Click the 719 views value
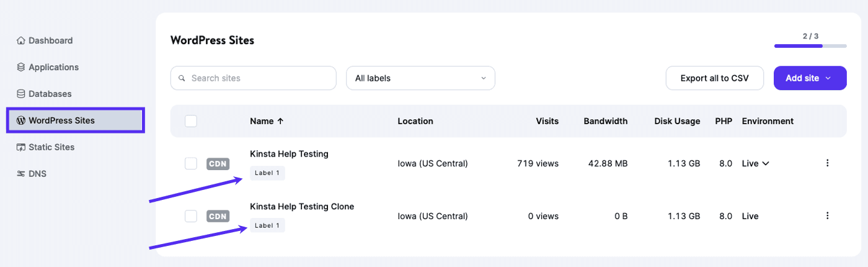The image size is (868, 267). 538,163
